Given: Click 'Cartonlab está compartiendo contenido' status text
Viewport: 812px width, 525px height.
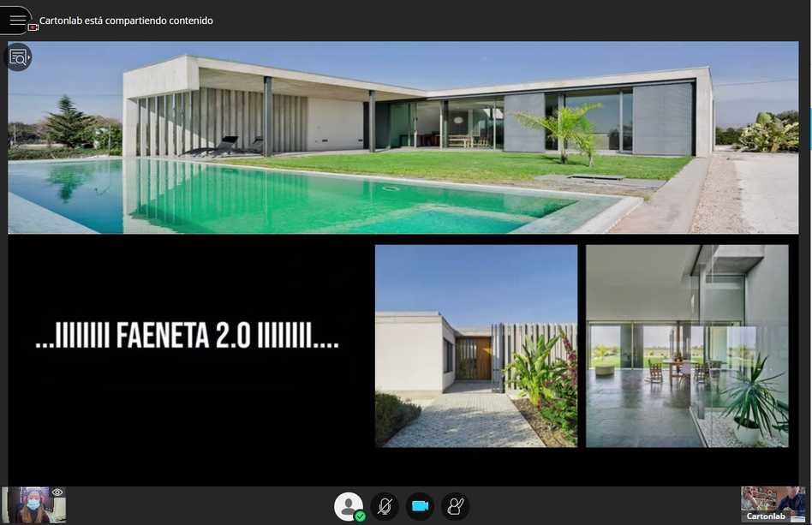Looking at the screenshot, I should coord(126,20).
